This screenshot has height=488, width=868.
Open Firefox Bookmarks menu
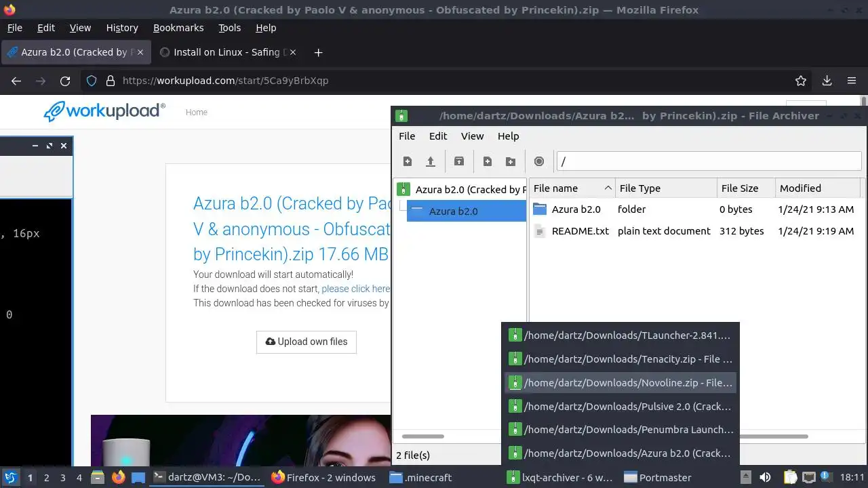pos(178,28)
